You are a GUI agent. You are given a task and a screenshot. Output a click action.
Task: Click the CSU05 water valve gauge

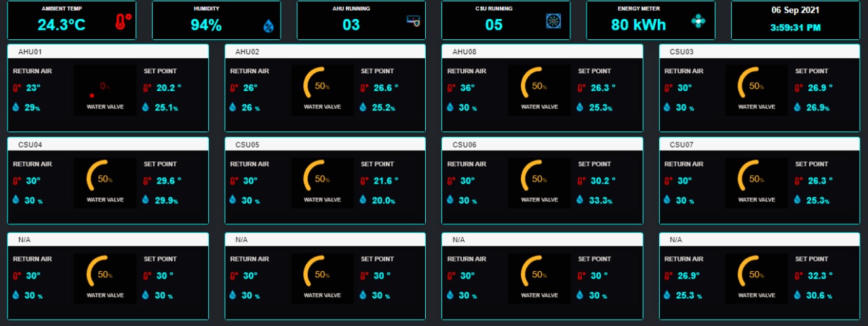point(322,181)
